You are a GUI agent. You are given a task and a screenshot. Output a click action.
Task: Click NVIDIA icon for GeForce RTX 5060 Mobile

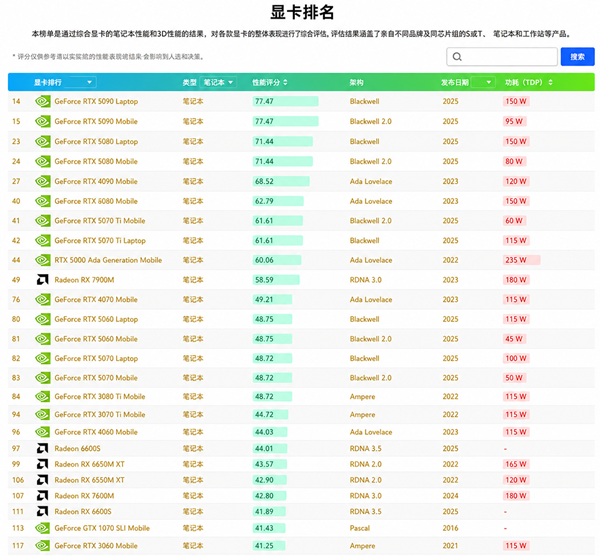(42, 339)
